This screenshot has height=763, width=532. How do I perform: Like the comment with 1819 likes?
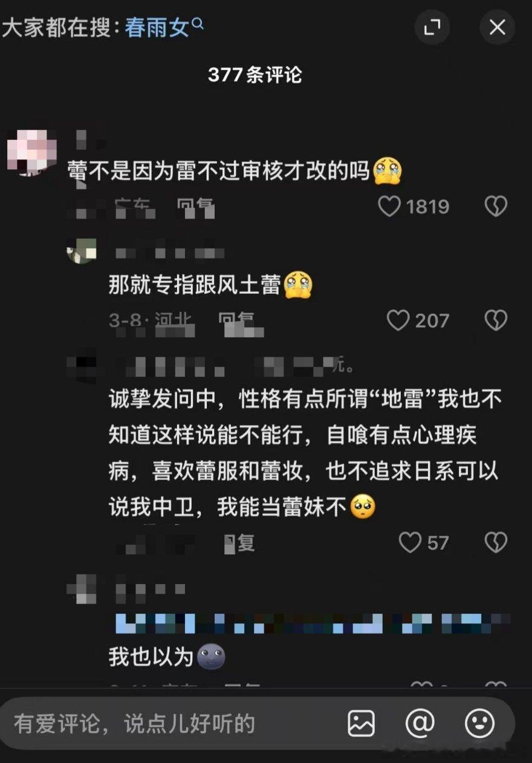(x=389, y=207)
